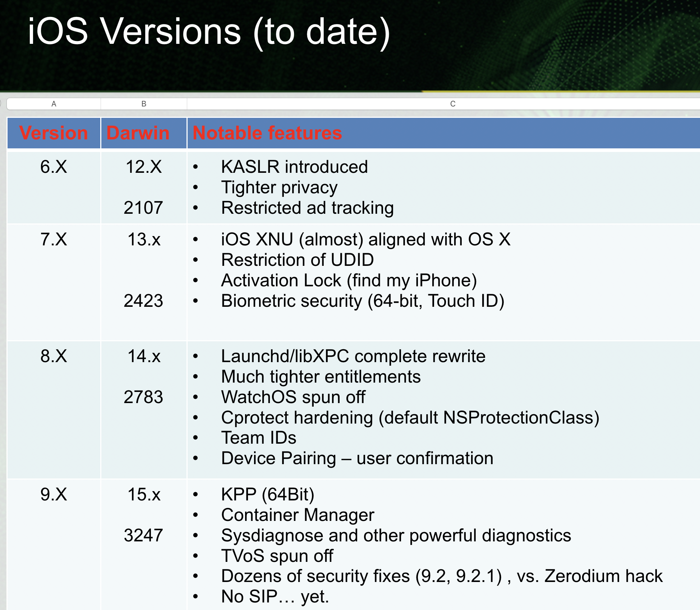Click the Darwin 12.X cell value
This screenshot has width=700, height=610.
coord(144,167)
